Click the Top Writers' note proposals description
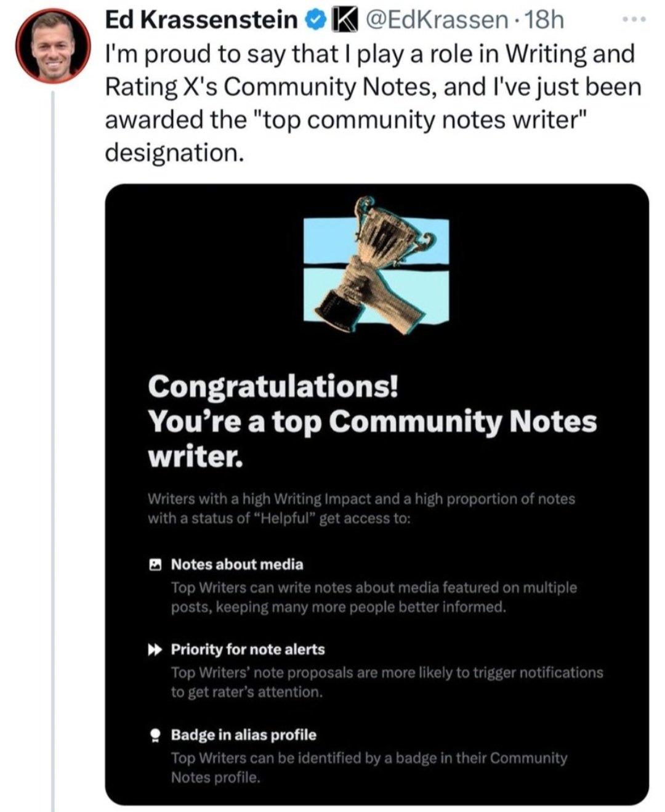Image resolution: width=665 pixels, height=812 pixels. pos(387,682)
